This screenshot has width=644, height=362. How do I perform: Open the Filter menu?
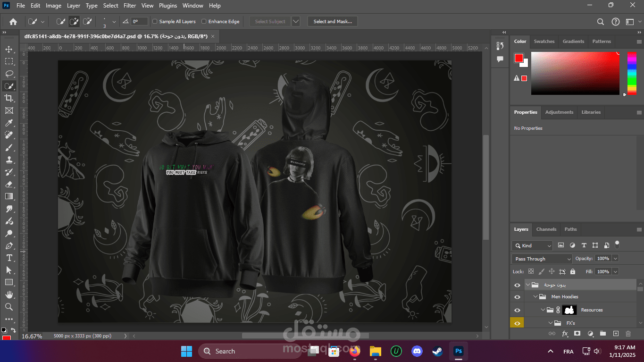(x=130, y=6)
